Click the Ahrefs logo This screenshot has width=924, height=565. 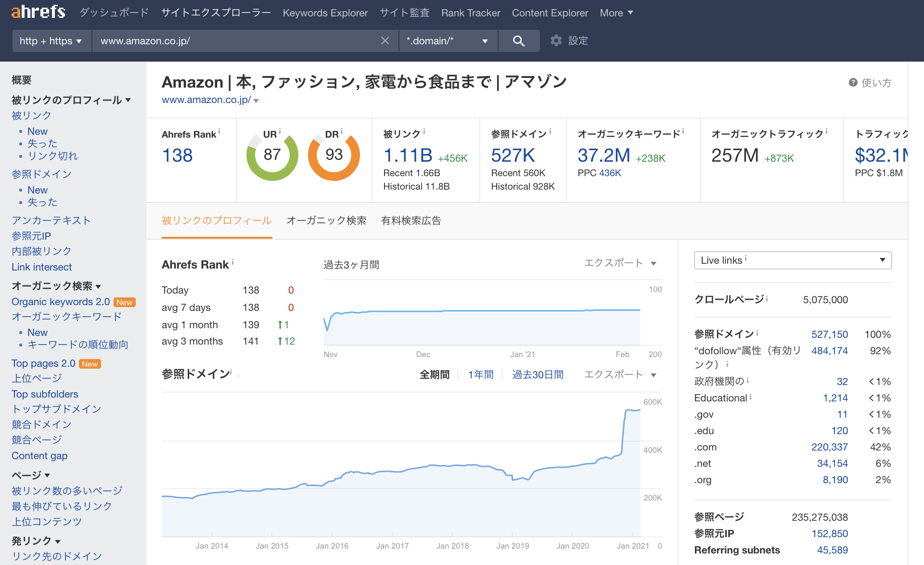(38, 12)
